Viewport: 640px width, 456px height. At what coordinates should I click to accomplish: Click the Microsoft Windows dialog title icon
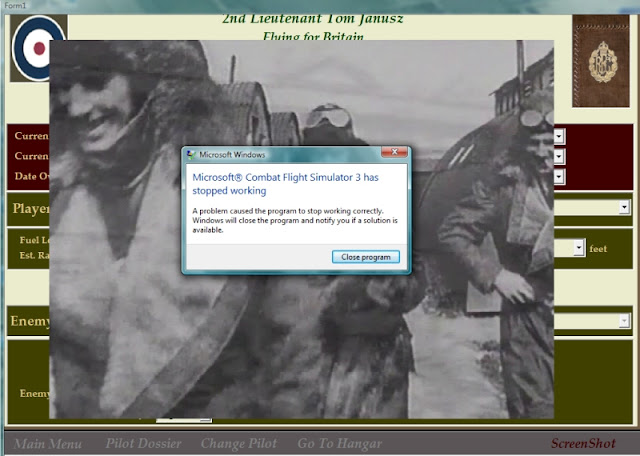(191, 154)
